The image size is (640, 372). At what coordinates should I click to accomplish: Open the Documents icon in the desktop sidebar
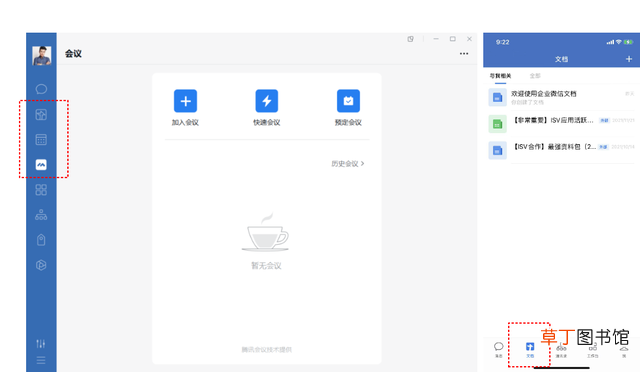pos(41,115)
